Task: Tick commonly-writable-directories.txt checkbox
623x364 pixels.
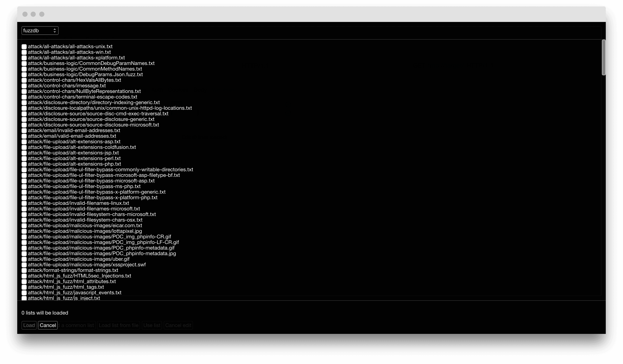Action: coord(24,170)
